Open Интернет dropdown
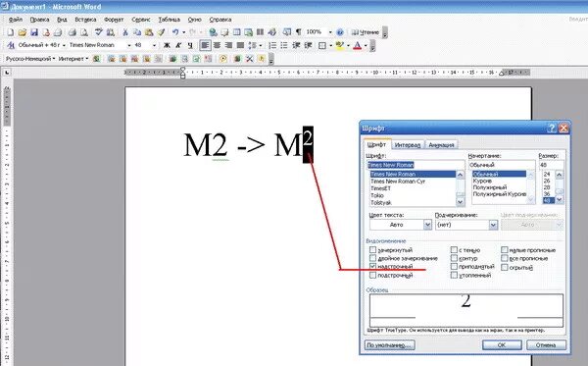Screen dimensions: 588x366 pos(73,59)
